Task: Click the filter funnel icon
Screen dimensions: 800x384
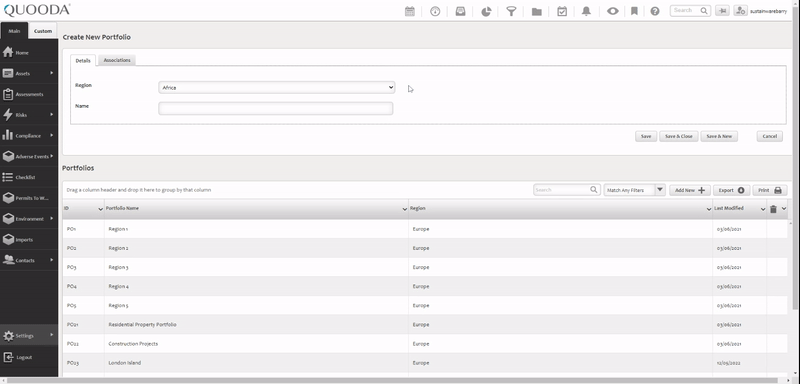Action: coord(511,11)
